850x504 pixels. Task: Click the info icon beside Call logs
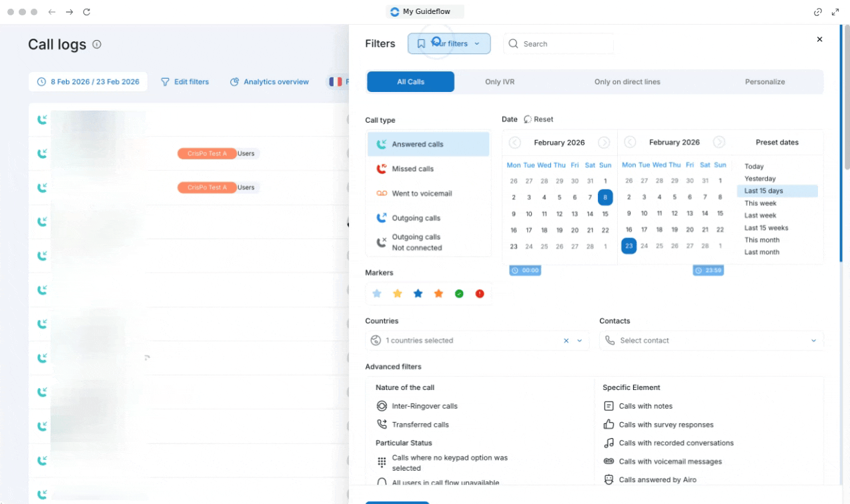97,45
